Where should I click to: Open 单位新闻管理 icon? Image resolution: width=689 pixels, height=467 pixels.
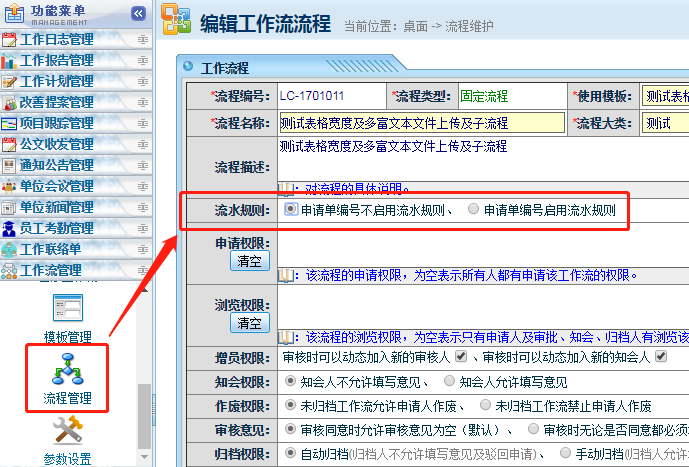coord(9,207)
